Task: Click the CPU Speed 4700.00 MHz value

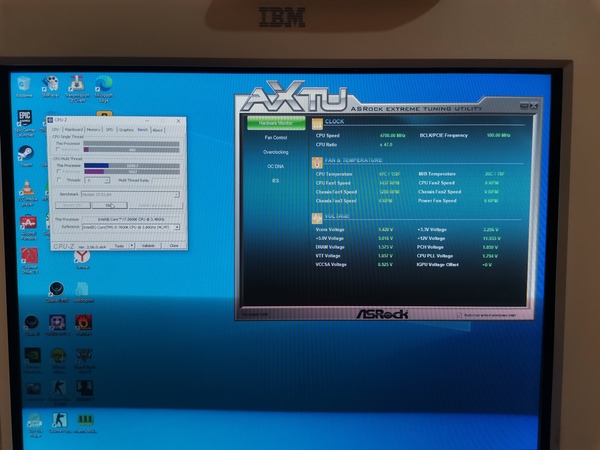Action: tap(393, 135)
